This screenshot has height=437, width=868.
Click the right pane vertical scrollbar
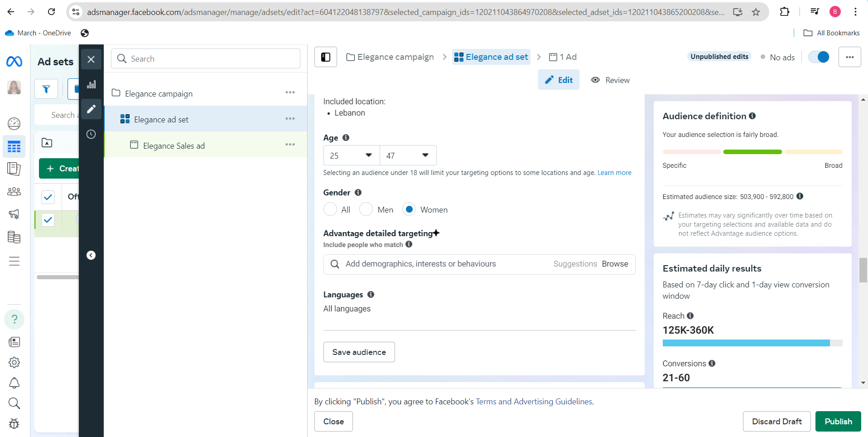click(x=863, y=270)
